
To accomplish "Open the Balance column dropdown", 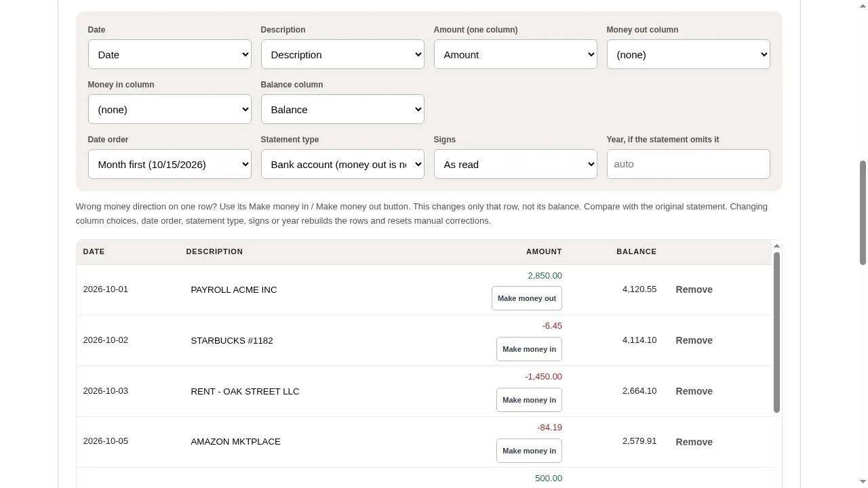I will (342, 109).
